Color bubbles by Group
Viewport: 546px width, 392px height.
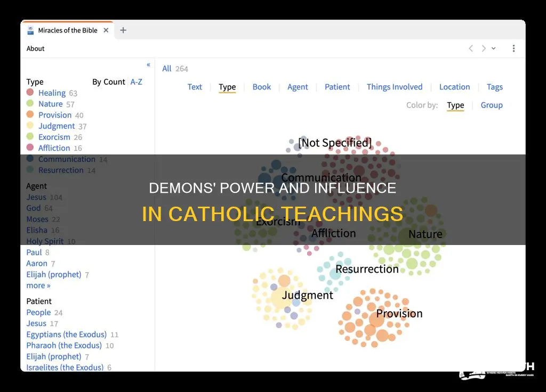click(492, 105)
